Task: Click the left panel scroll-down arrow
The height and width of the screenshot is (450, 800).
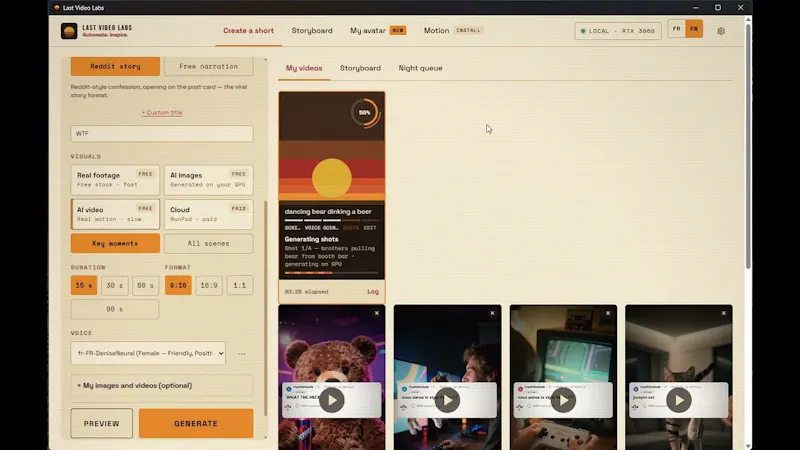Action: (265, 437)
